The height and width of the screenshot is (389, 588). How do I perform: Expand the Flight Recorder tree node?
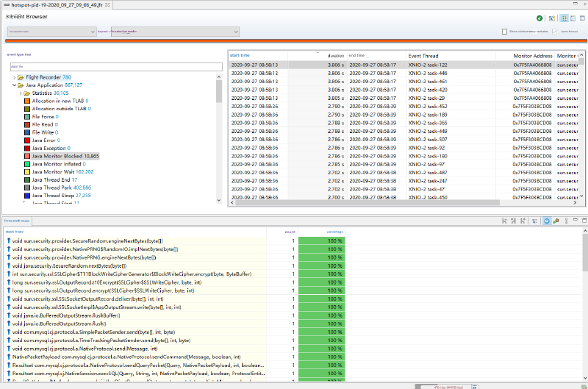tap(13, 77)
